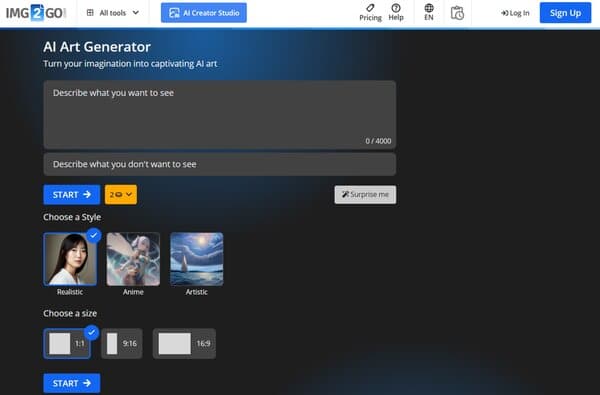Focus the 'Describe what you want to see' box
The height and width of the screenshot is (395, 600).
tap(220, 114)
